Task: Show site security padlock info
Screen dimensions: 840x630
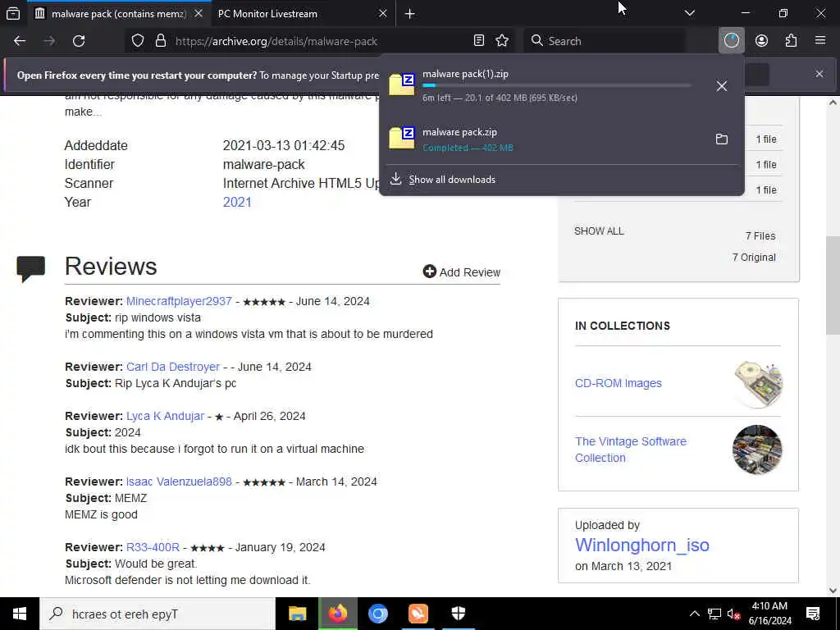Action: click(x=160, y=41)
